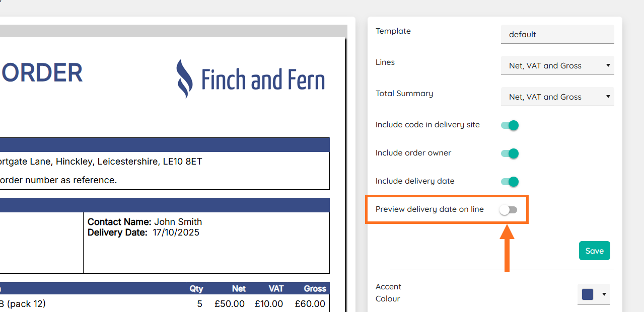Viewport: 644px width, 312px height.
Task: Select the Net column header
Action: [239, 288]
